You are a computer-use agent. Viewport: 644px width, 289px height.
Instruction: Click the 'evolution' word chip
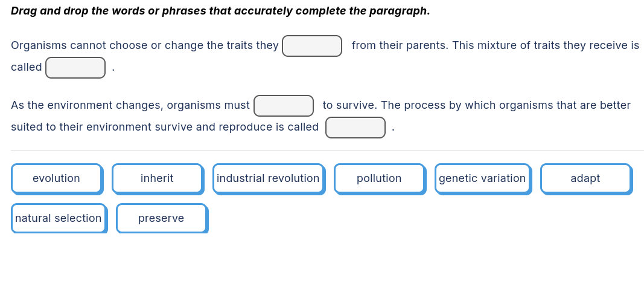pos(56,178)
